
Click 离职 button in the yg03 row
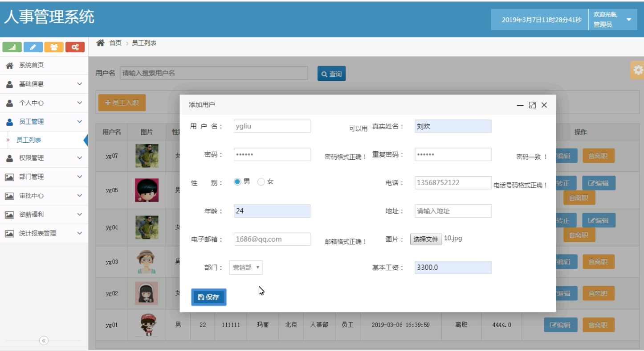(x=598, y=262)
